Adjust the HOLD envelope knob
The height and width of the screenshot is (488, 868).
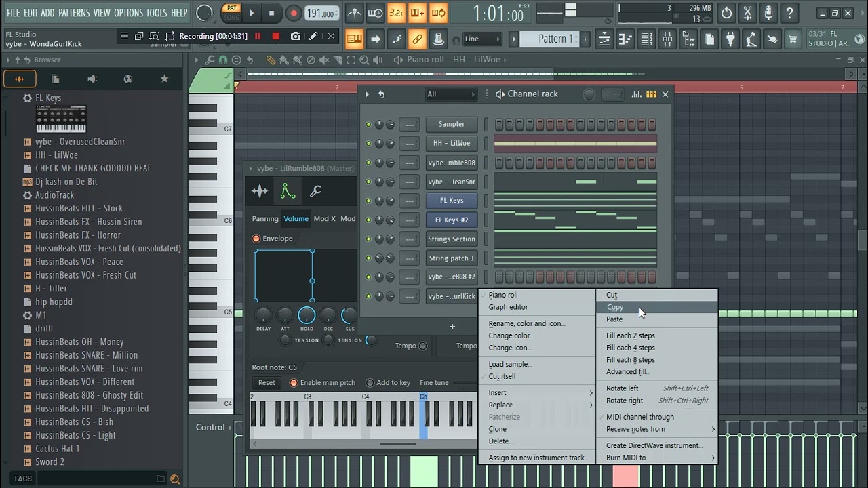point(307,315)
